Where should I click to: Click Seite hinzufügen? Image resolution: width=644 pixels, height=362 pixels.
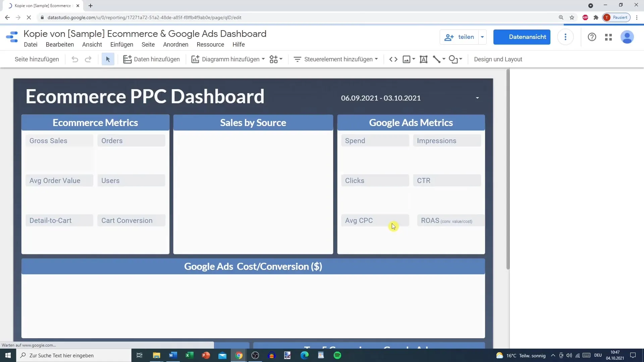(x=37, y=59)
